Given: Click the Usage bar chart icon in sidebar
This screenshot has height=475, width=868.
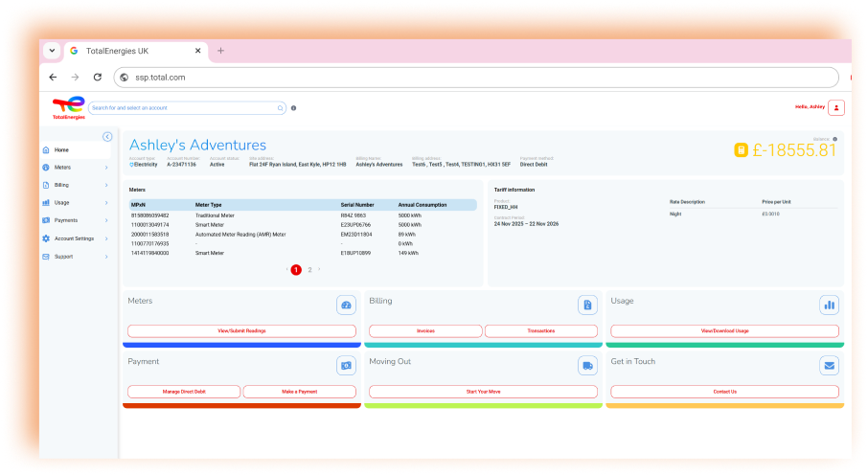Looking at the screenshot, I should click(46, 203).
